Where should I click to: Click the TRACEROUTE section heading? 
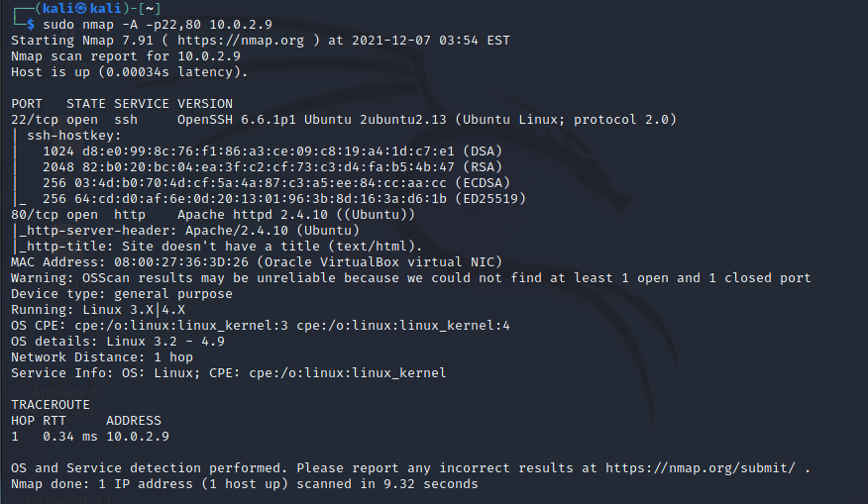[51, 405]
